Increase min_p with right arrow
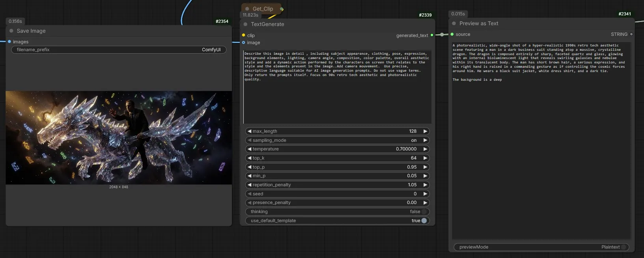The height and width of the screenshot is (258, 644). point(425,176)
